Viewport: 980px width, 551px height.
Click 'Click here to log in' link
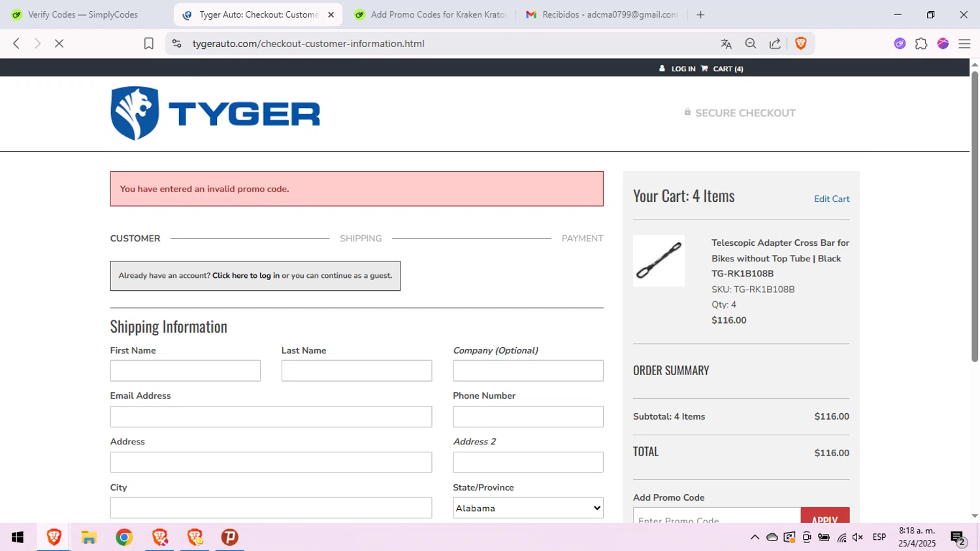[246, 276]
